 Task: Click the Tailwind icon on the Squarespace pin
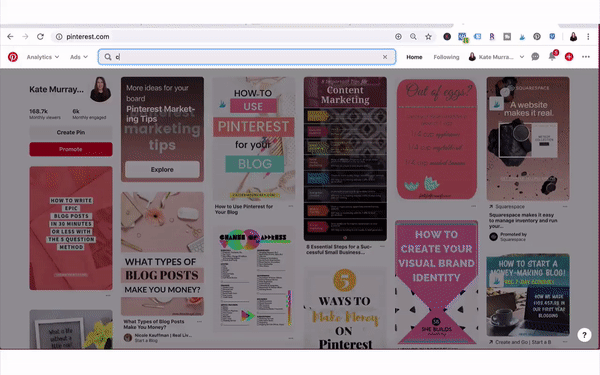coord(496,104)
